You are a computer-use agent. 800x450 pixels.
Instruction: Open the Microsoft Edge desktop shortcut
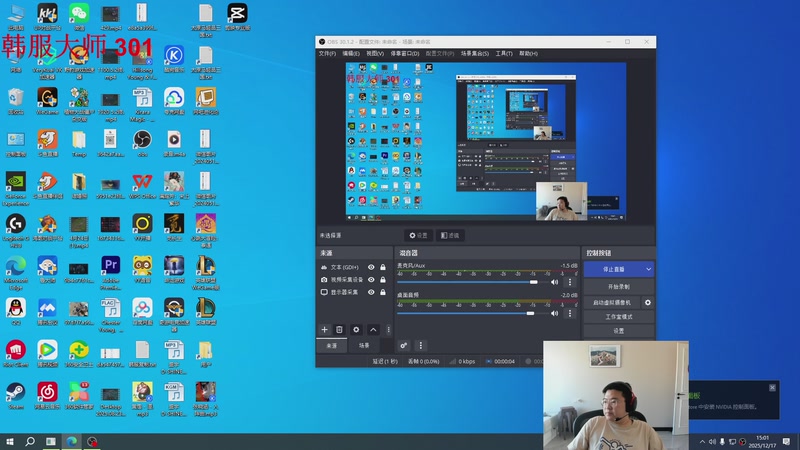click(x=16, y=273)
